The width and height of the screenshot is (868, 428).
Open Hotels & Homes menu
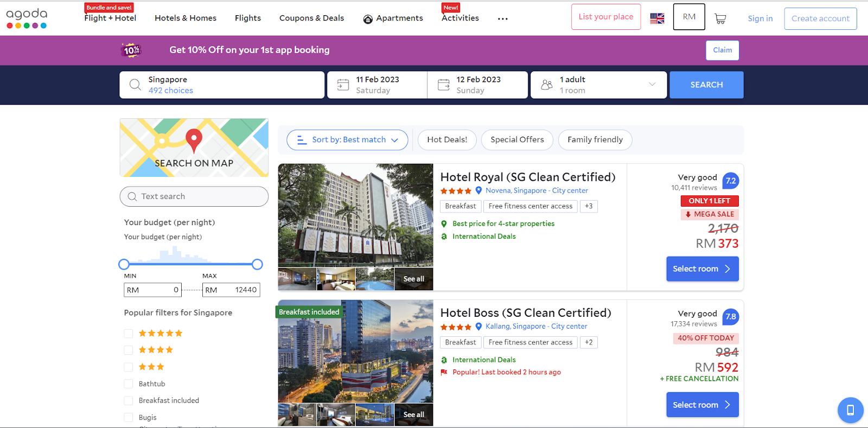[186, 18]
